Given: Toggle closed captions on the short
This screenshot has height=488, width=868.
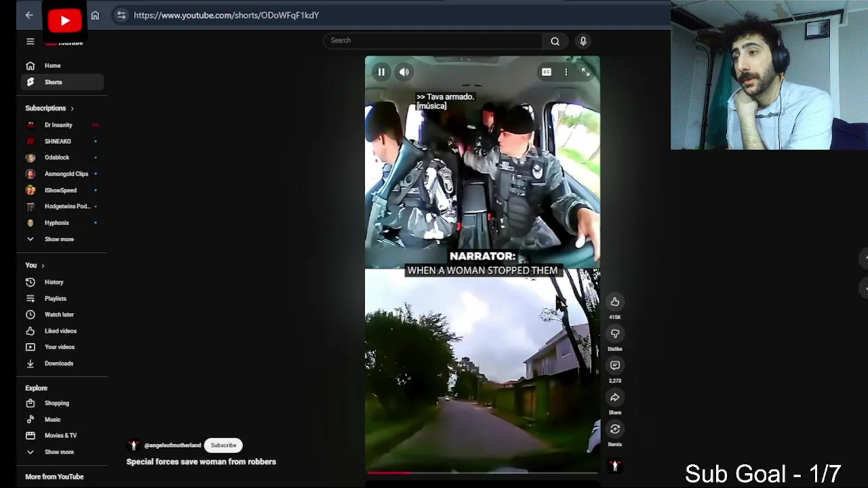Looking at the screenshot, I should (547, 72).
